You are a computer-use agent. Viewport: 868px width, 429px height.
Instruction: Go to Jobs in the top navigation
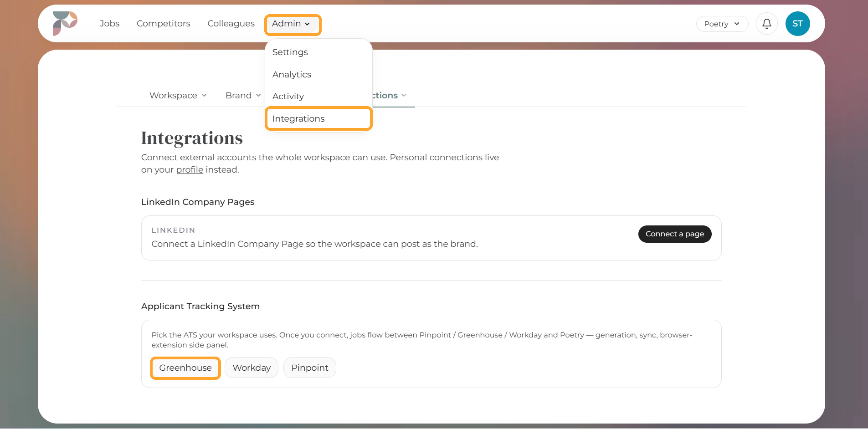[109, 24]
